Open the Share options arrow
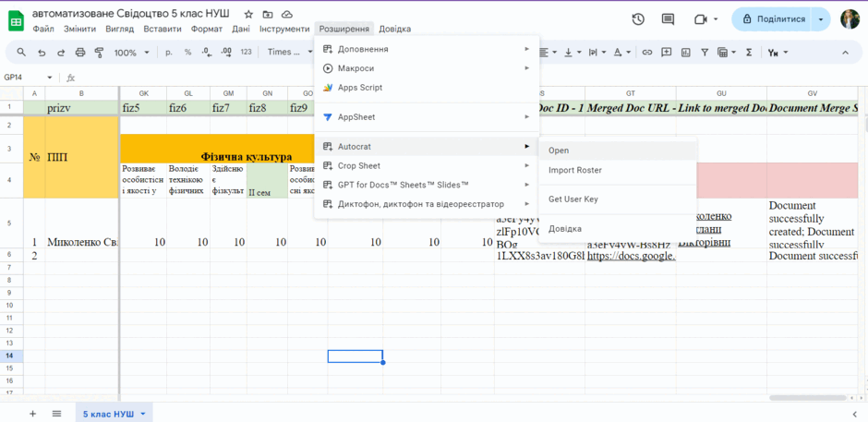The height and width of the screenshot is (422, 868). [x=820, y=19]
